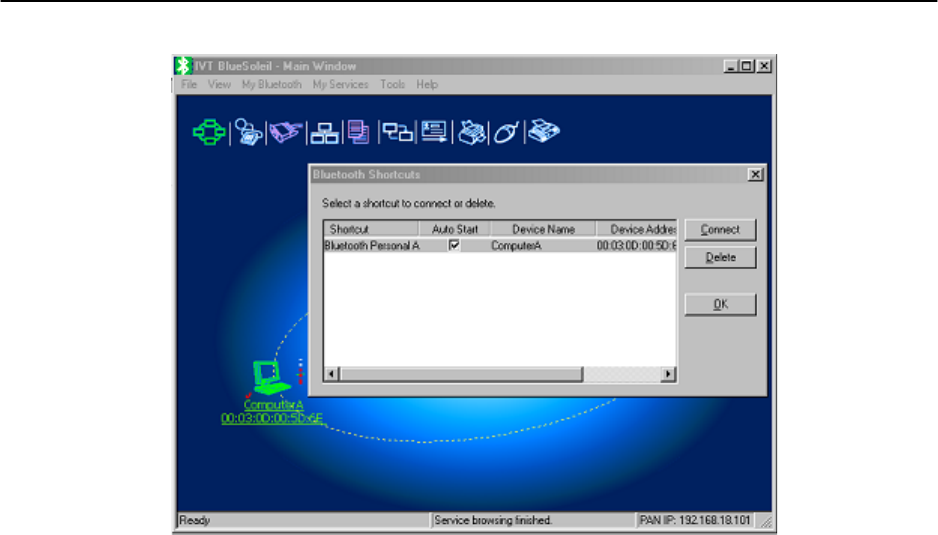Image resolution: width=938 pixels, height=535 pixels.
Task: Click the ComputerA label in main window
Action: pos(273,405)
